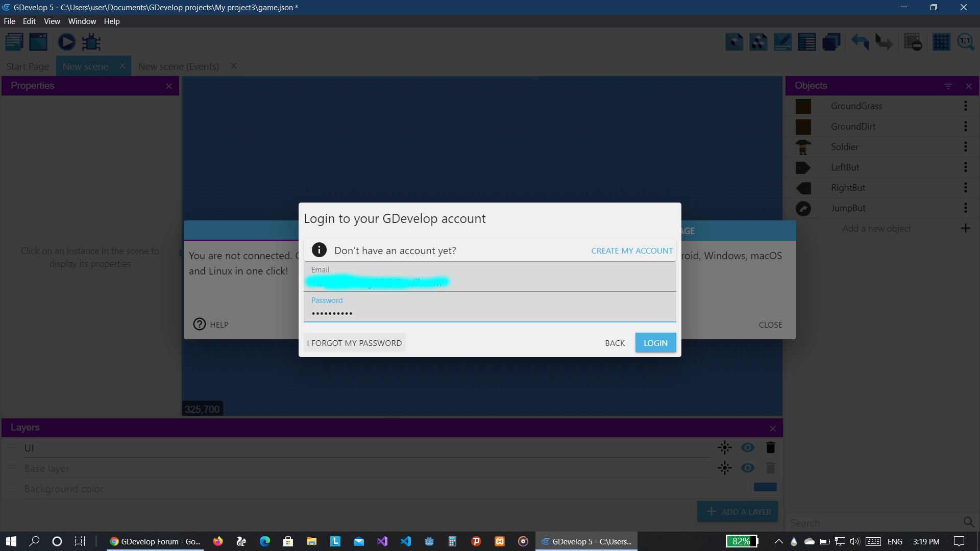Toggle the grid toolbar icon
The width and height of the screenshot is (980, 551).
click(941, 42)
